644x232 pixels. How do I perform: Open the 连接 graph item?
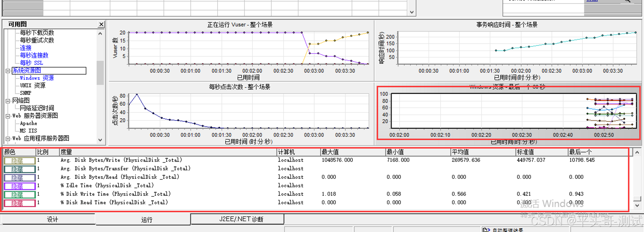pos(25,48)
